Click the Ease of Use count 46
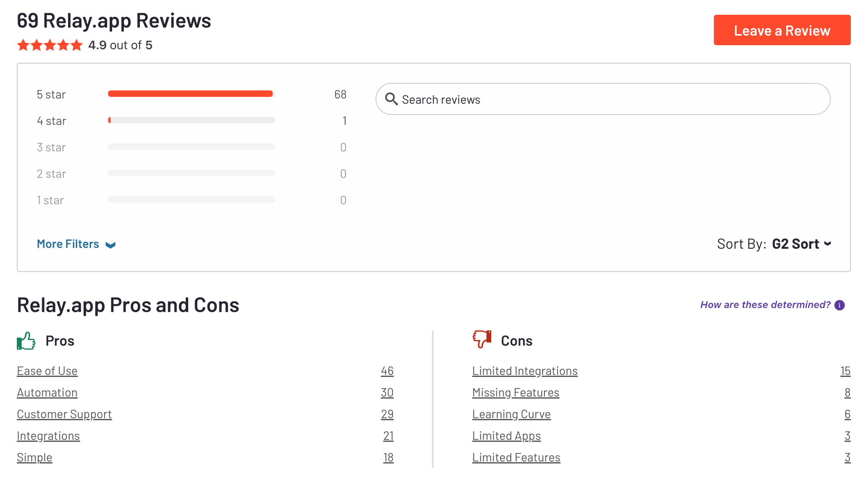 387,371
